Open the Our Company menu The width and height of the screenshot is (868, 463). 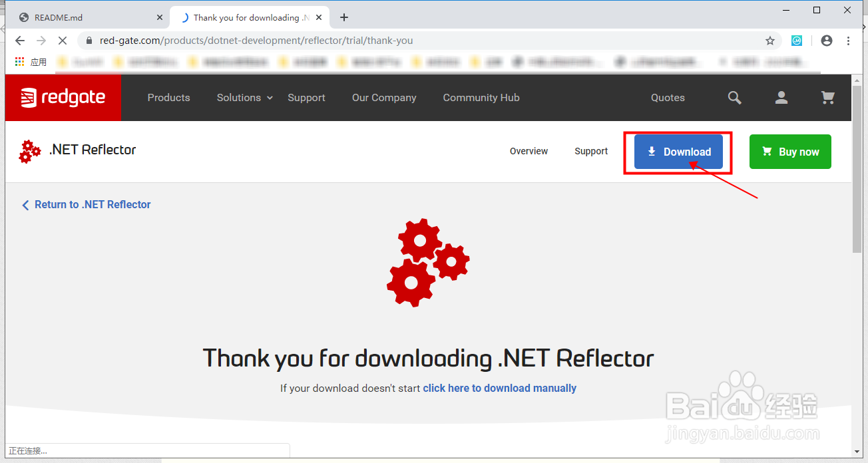tap(384, 98)
